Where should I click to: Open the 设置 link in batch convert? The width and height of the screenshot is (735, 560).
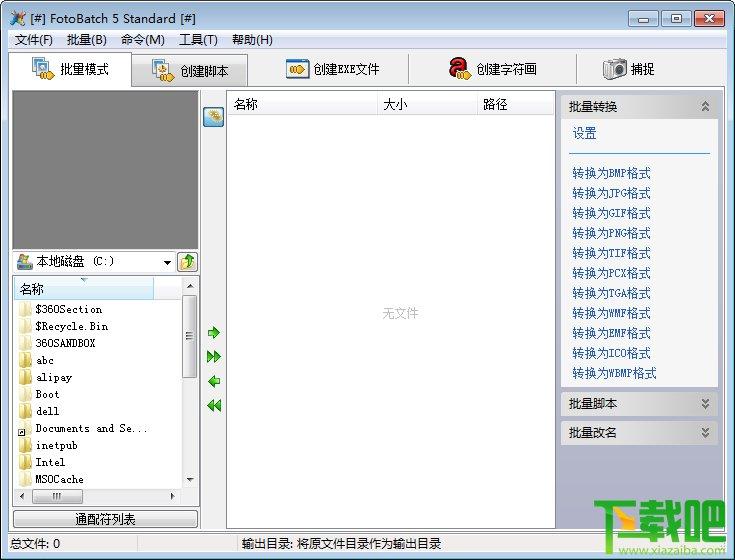tap(584, 134)
